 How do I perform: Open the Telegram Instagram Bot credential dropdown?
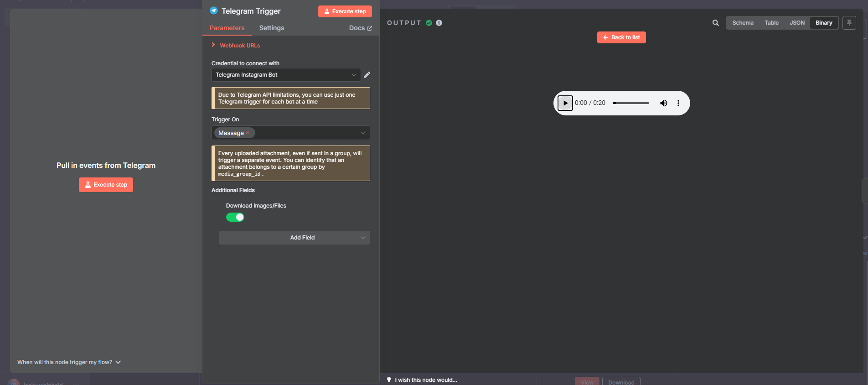tap(286, 75)
